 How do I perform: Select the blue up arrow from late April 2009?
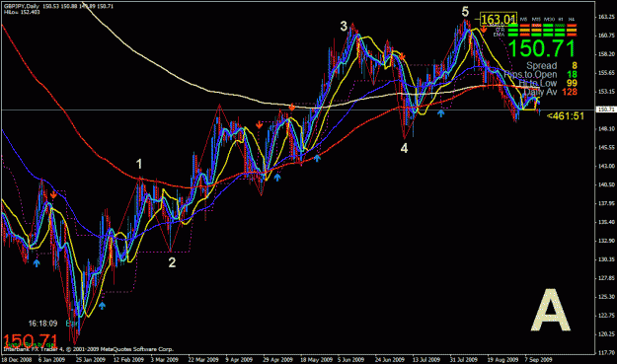[x=277, y=178]
